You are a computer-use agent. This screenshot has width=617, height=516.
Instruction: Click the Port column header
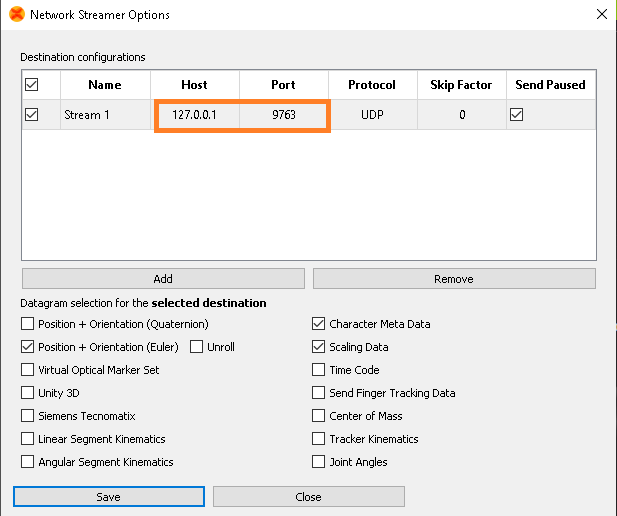point(284,85)
